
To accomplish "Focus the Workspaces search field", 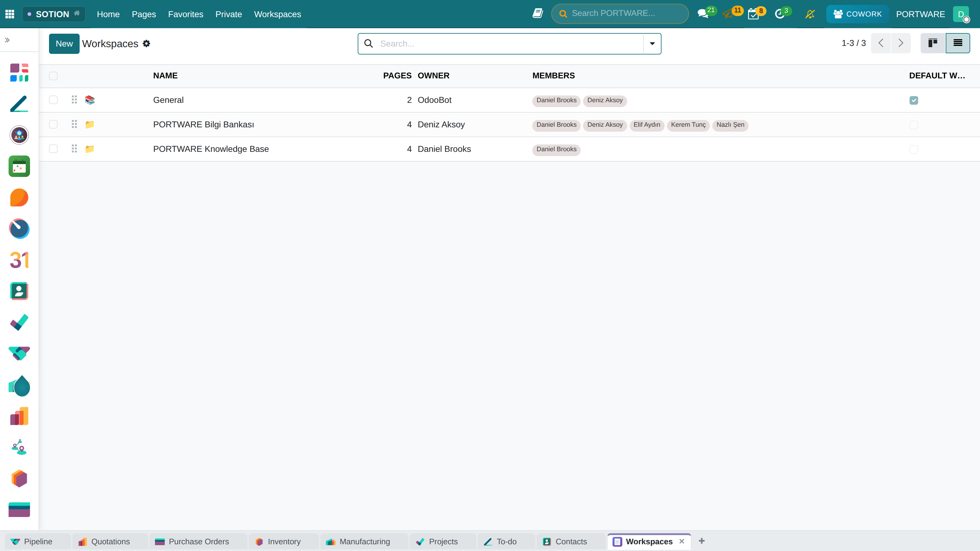I will (x=509, y=44).
